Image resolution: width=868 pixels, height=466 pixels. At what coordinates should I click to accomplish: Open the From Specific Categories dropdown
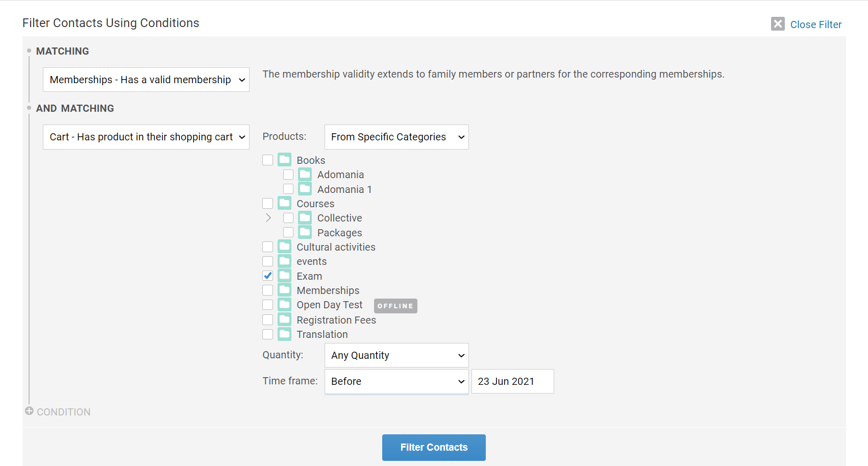point(396,137)
